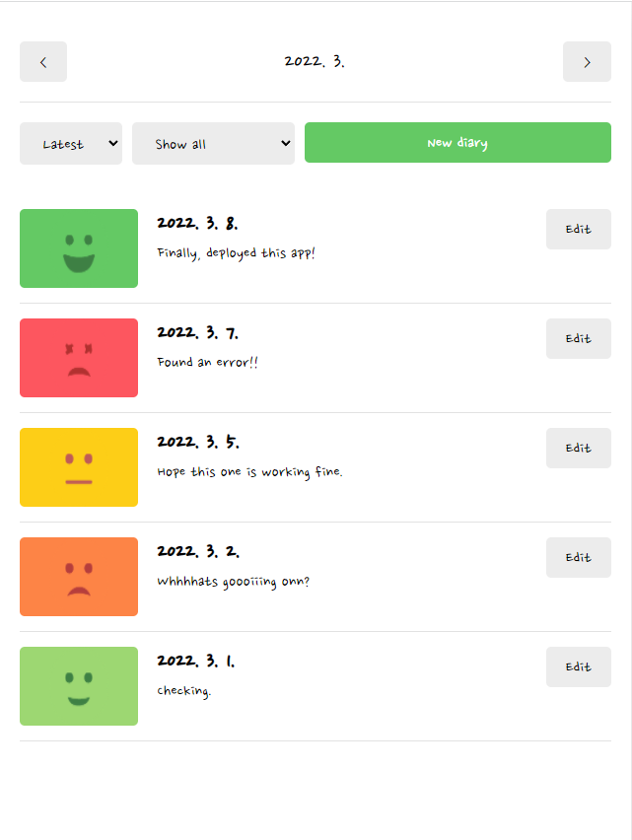Open the Show all filter dropdown
Viewport: 632px width, 840px height.
click(213, 143)
